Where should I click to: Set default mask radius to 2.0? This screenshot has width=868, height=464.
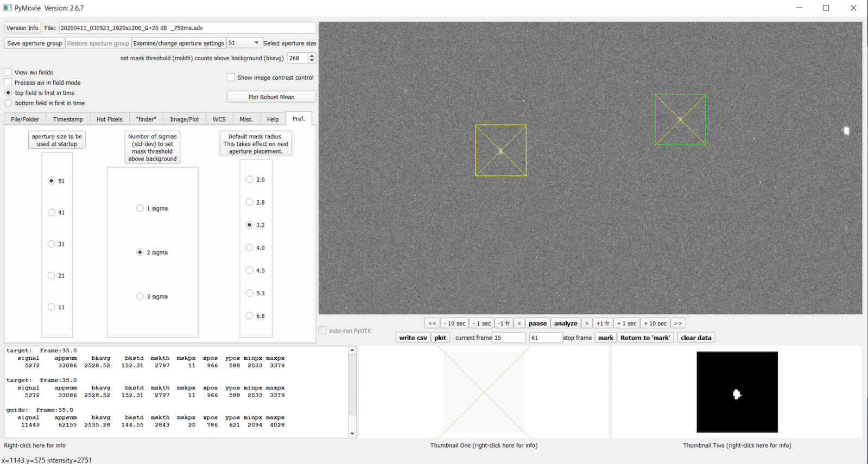pyautogui.click(x=250, y=179)
